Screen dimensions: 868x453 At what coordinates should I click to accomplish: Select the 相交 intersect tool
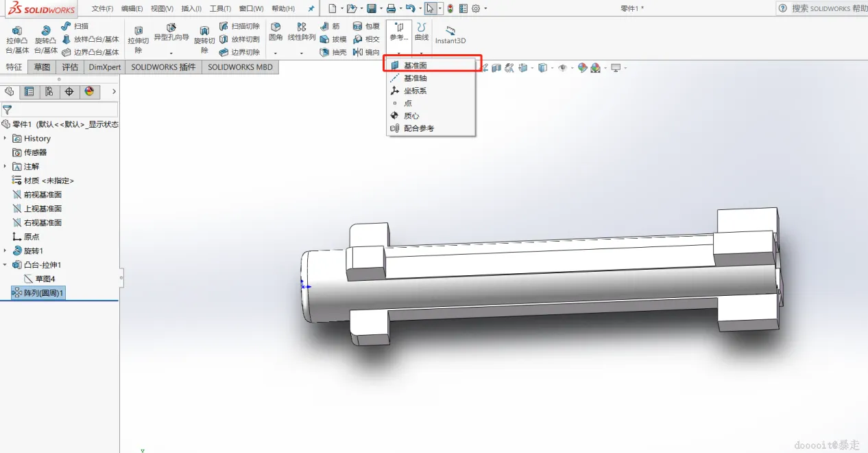click(367, 39)
